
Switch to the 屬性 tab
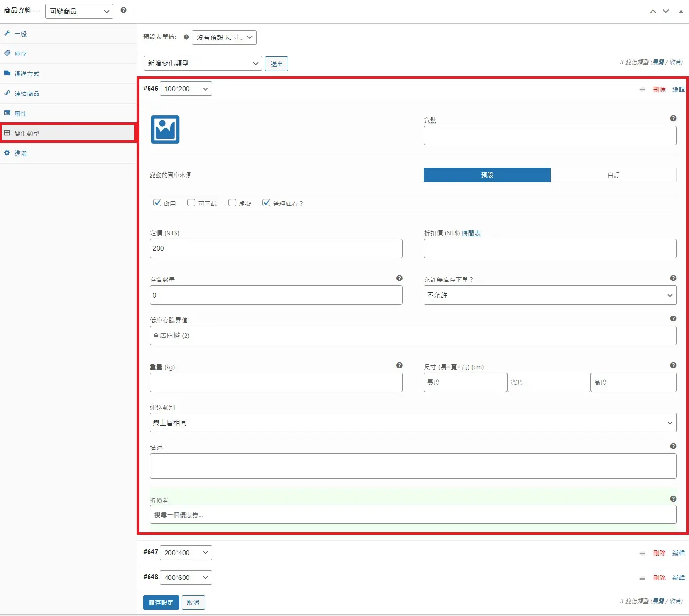click(x=20, y=114)
